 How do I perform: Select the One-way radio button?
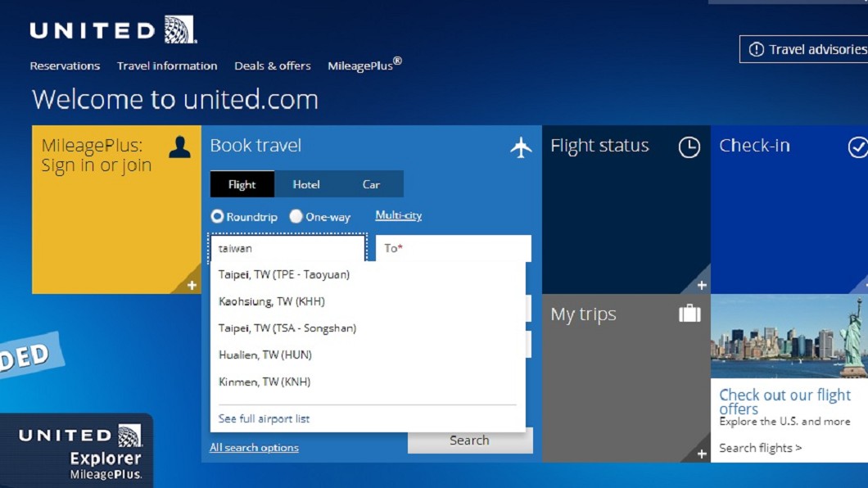(296, 216)
